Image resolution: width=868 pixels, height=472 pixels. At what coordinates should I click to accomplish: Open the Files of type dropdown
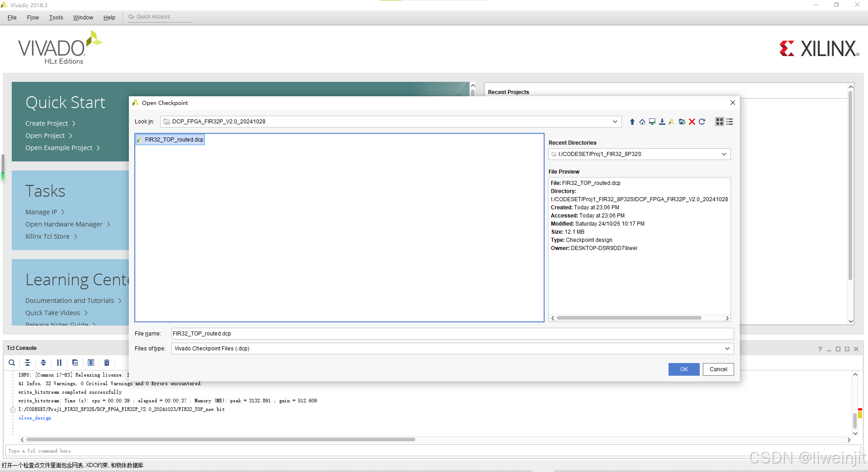tap(727, 349)
